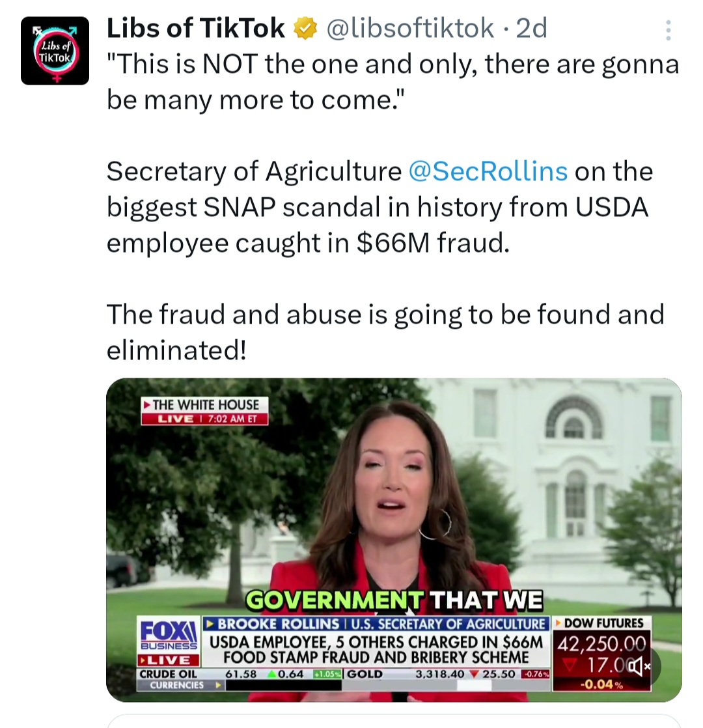Screen dimensions: 703x728
Task: Click the gold verified badge
Action: click(305, 28)
